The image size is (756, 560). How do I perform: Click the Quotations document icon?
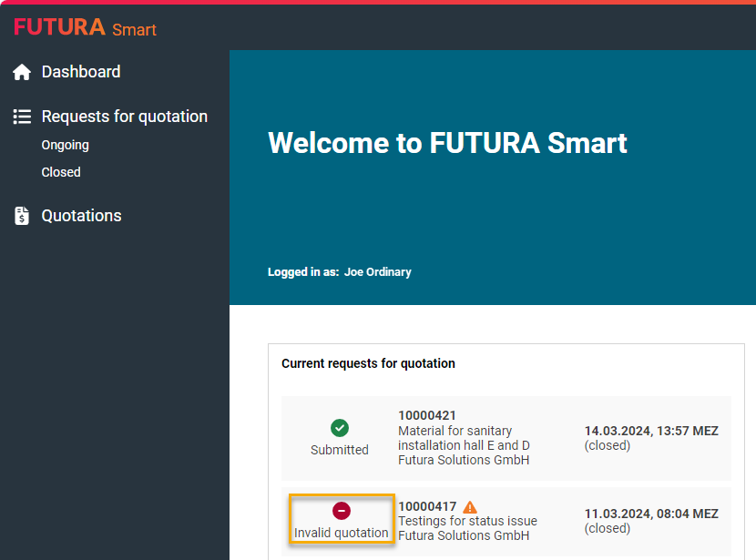click(22, 216)
